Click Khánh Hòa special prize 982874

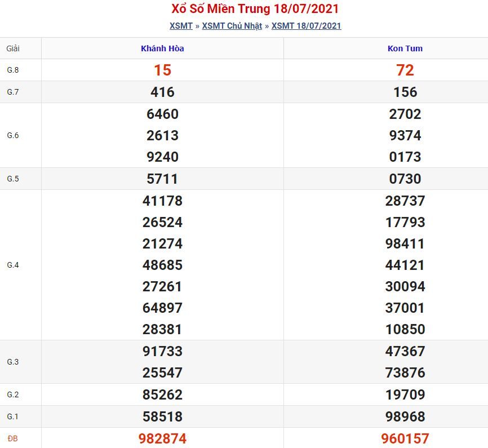click(x=162, y=438)
